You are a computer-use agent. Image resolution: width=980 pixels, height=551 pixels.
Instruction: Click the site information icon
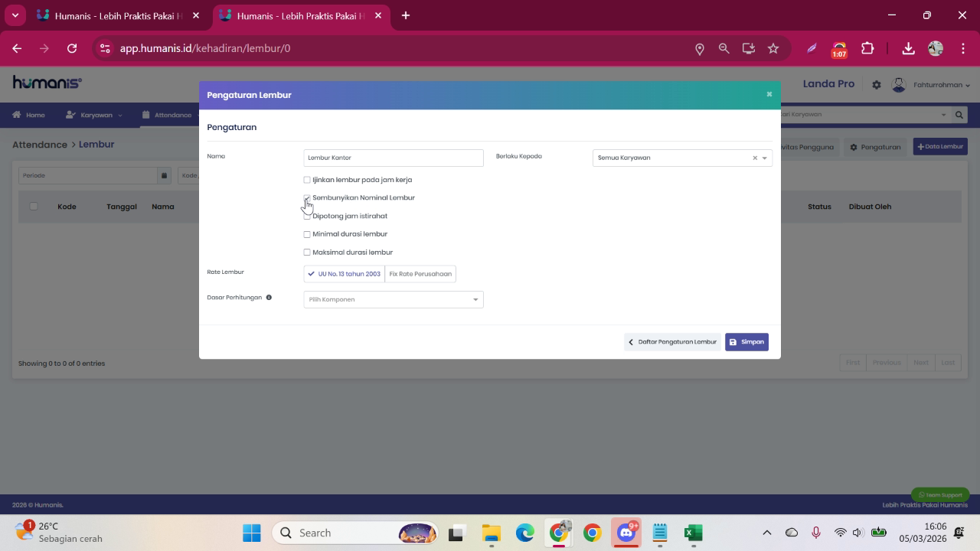pos(105,48)
